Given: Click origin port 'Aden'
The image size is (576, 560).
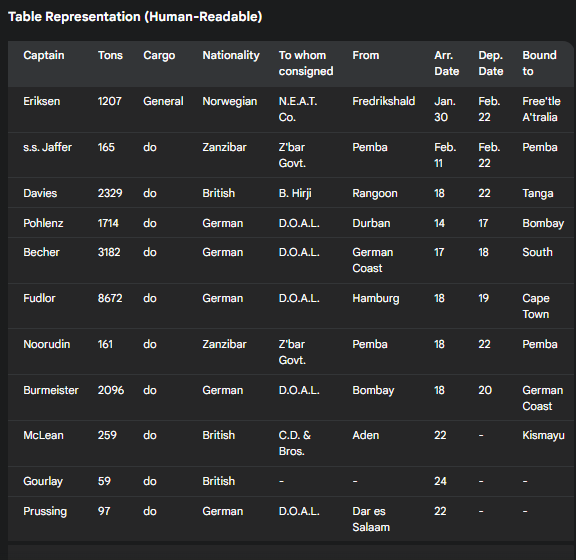Looking at the screenshot, I should point(366,435).
